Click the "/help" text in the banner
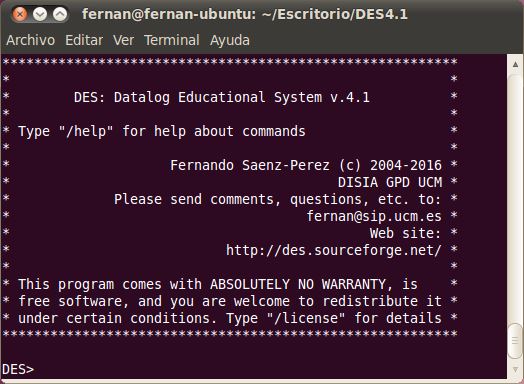The width and height of the screenshot is (524, 384). 86,131
